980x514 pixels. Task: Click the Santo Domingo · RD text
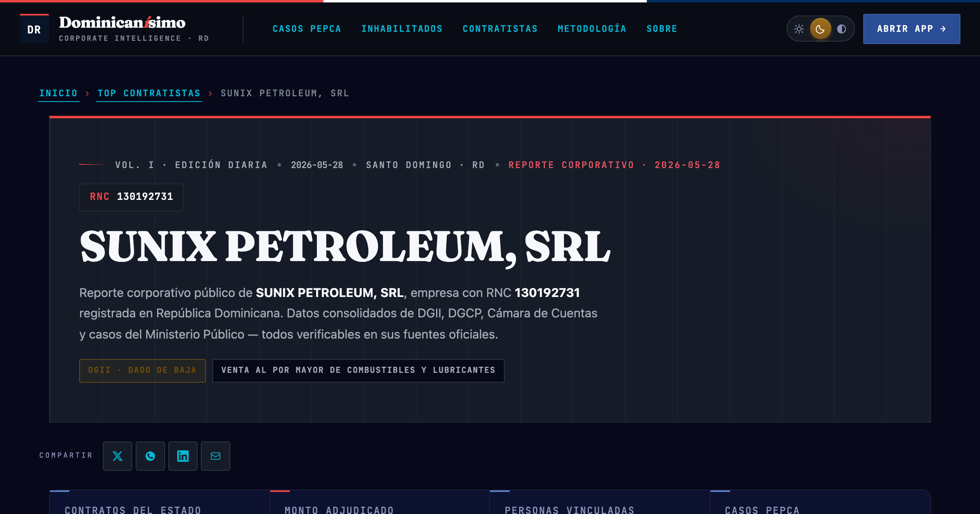(425, 165)
